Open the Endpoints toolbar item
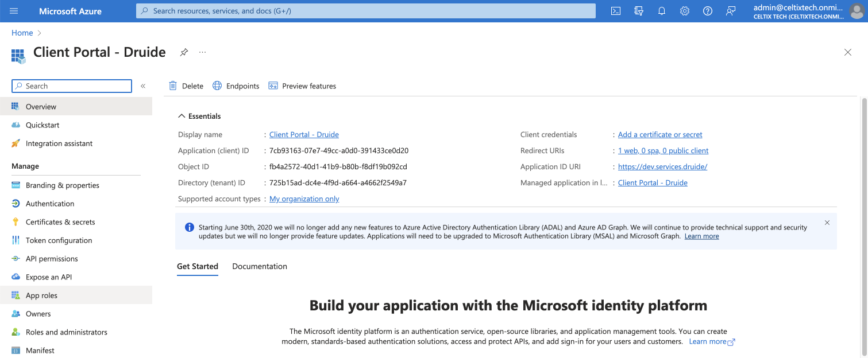 pos(236,86)
